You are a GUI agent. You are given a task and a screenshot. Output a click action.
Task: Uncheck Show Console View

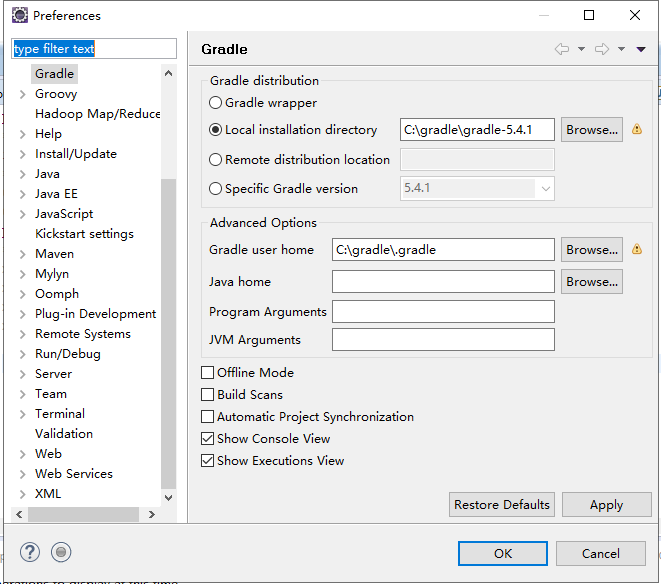click(x=207, y=439)
